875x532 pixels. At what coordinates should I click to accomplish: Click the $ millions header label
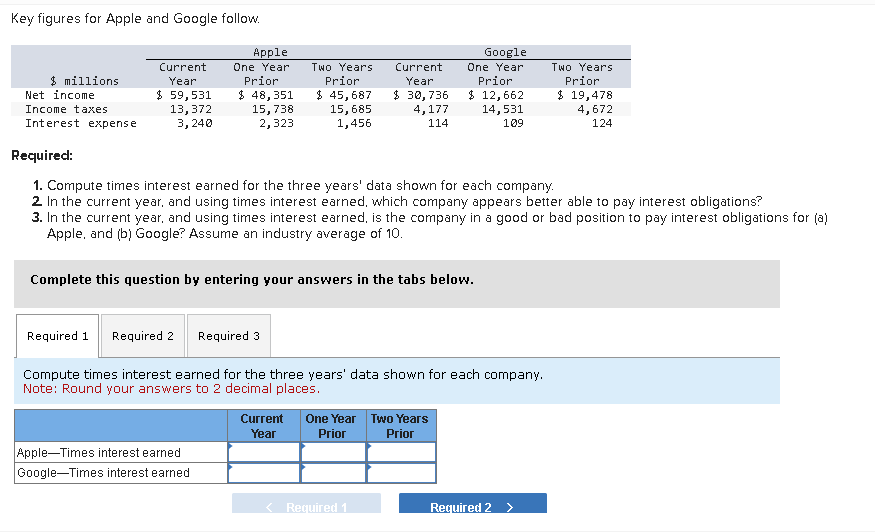tap(84, 81)
